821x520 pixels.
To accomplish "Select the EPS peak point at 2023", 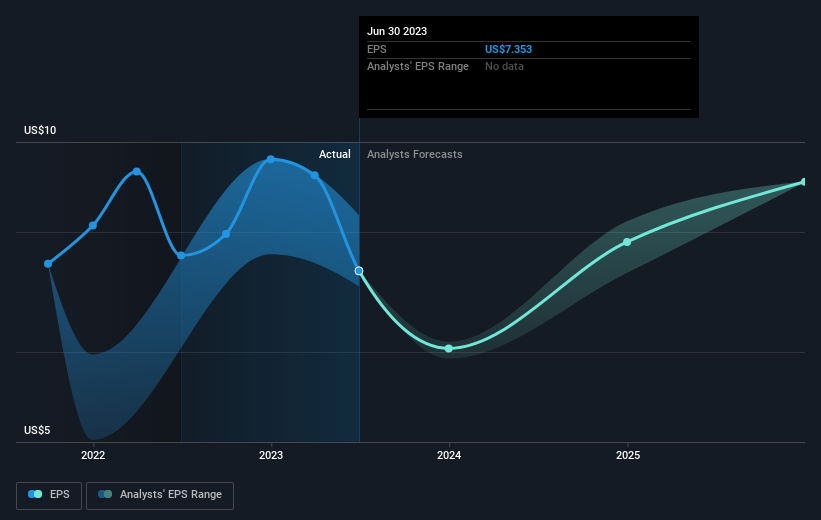I will [271, 159].
